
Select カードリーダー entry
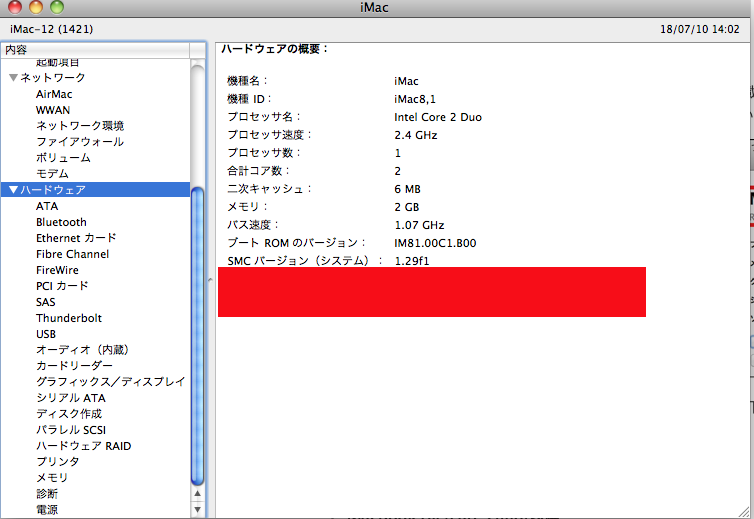[74, 366]
